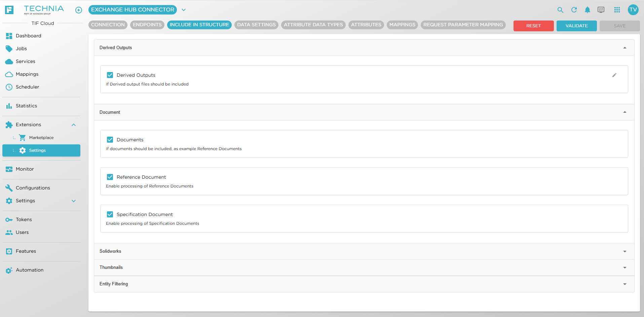This screenshot has height=317, width=644.
Task: Click the search magnifier icon
Action: tap(560, 10)
